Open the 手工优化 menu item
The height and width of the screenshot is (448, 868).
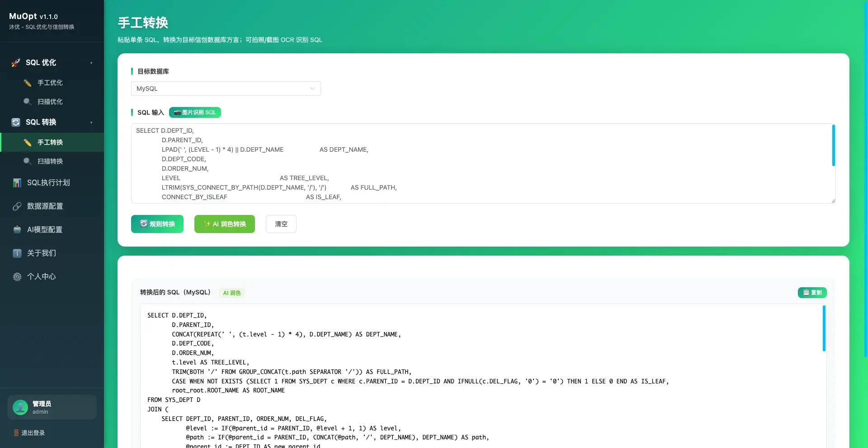pos(52,83)
